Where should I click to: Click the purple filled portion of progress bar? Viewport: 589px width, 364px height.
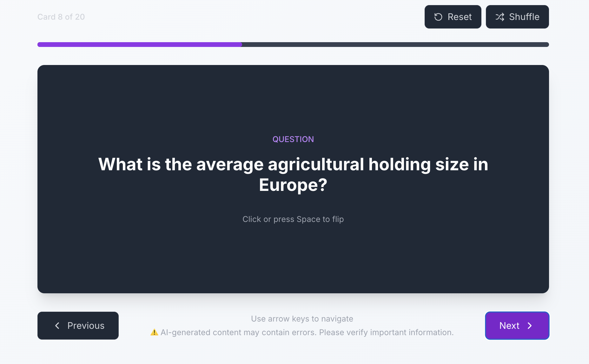tap(140, 45)
